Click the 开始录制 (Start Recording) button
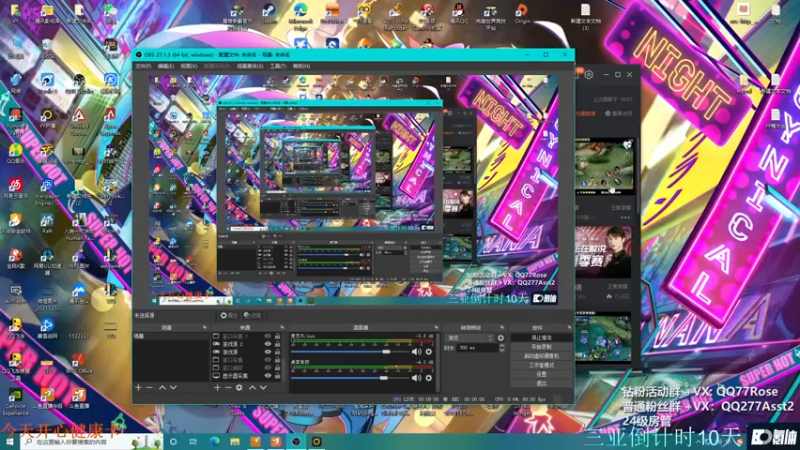Image resolution: width=800 pixels, height=450 pixels. pos(541,347)
